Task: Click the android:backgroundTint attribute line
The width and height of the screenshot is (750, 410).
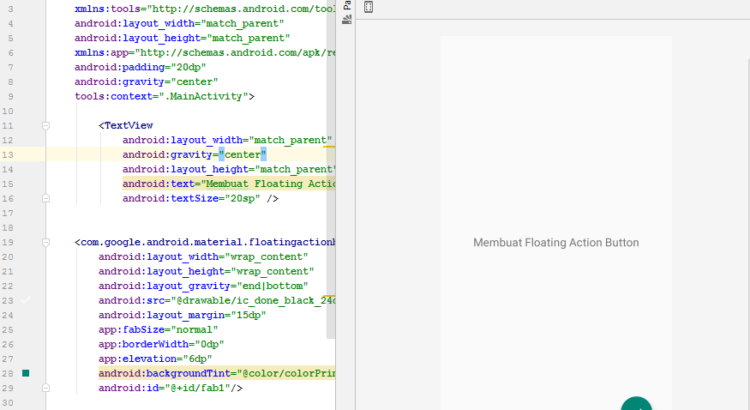Action: point(215,372)
